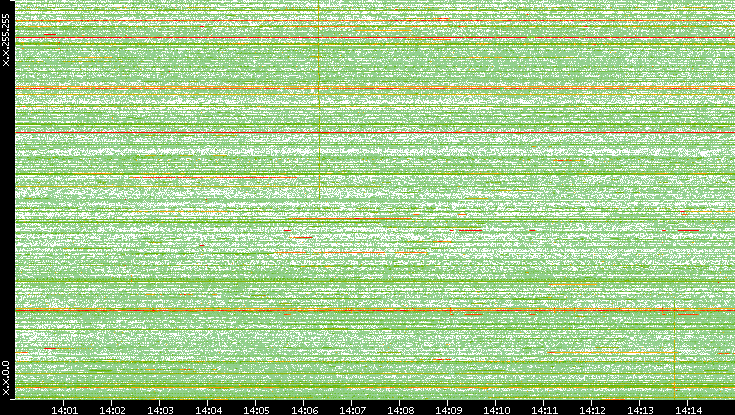Image resolution: width=735 pixels, height=415 pixels.
Task: Click the x.x.0.0 address axis label
Action: point(6,378)
